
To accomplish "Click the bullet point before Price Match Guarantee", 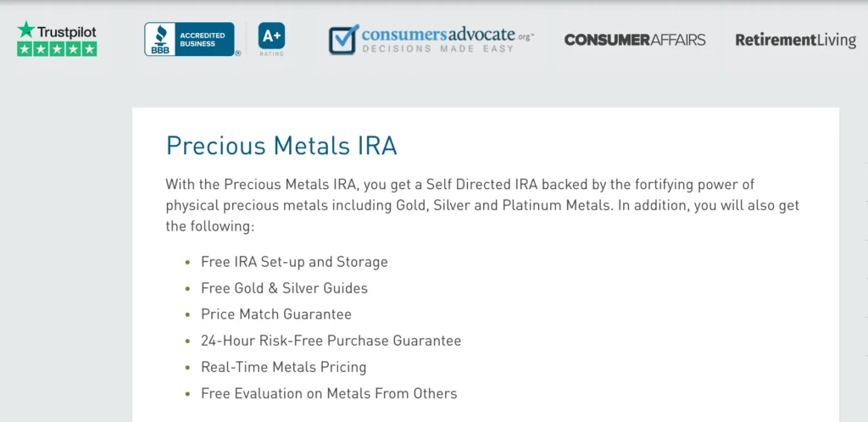I will point(188,314).
